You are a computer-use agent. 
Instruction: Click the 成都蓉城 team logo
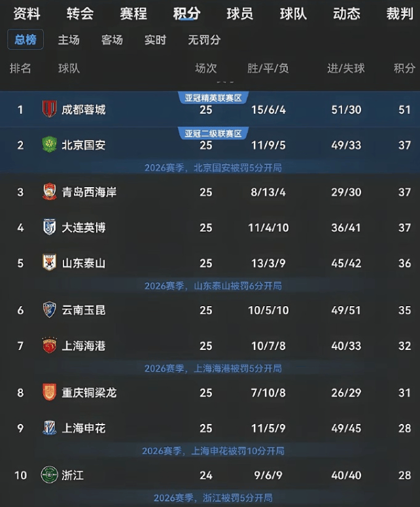point(50,109)
